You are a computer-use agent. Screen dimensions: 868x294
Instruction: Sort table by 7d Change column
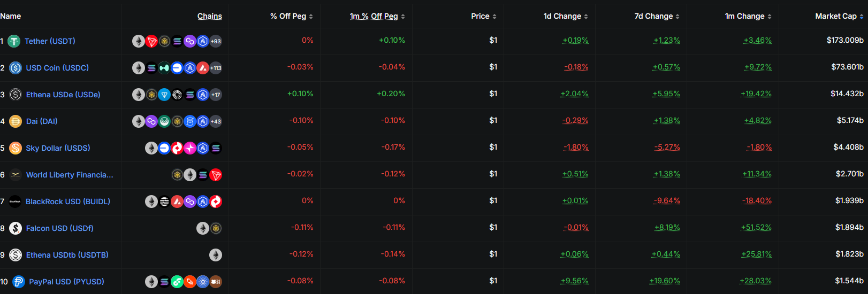click(x=657, y=16)
